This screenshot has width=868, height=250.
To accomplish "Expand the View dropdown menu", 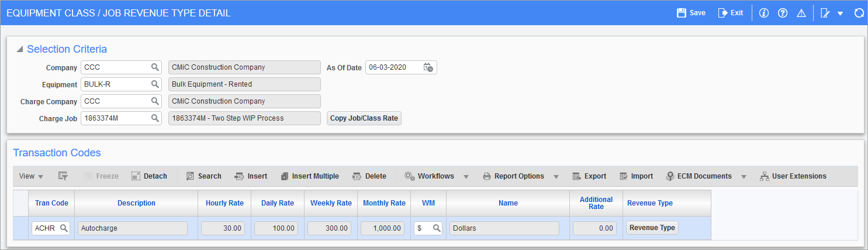I will click(x=31, y=176).
